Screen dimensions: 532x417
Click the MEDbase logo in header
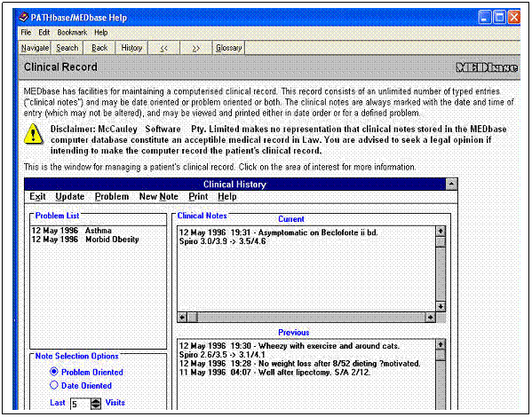click(x=487, y=67)
